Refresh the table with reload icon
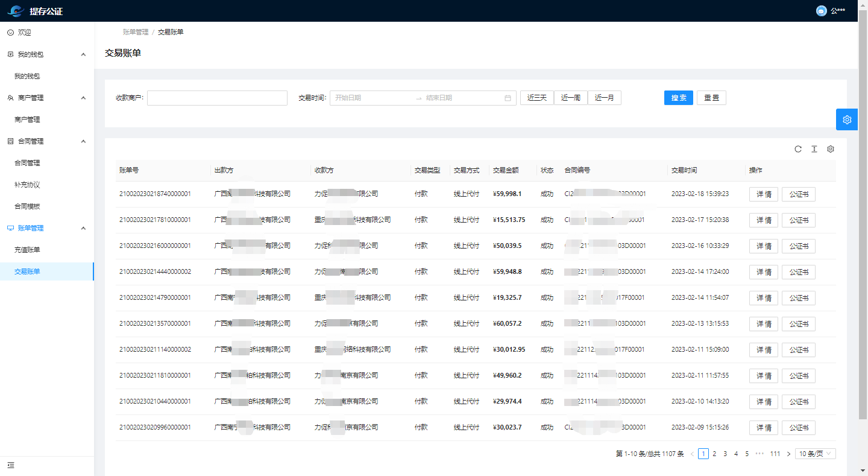The image size is (868, 476). [797, 149]
